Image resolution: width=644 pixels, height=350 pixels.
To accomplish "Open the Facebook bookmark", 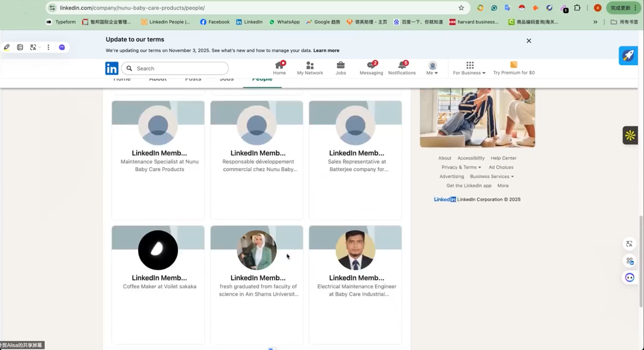I will click(215, 22).
